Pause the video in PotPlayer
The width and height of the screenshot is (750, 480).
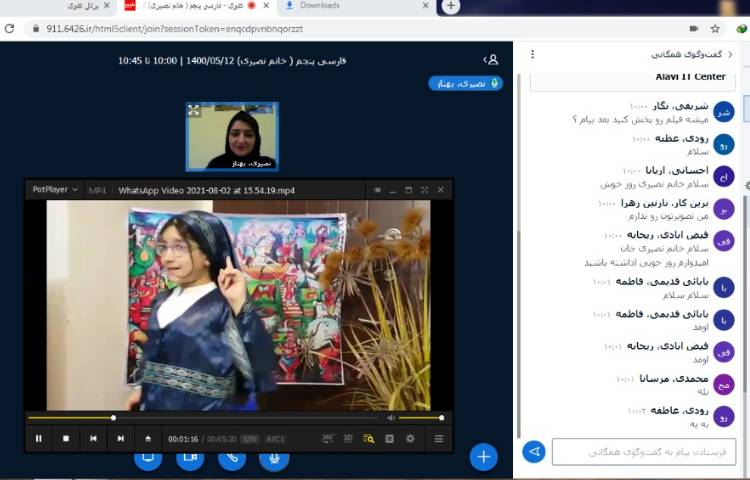coord(39,438)
